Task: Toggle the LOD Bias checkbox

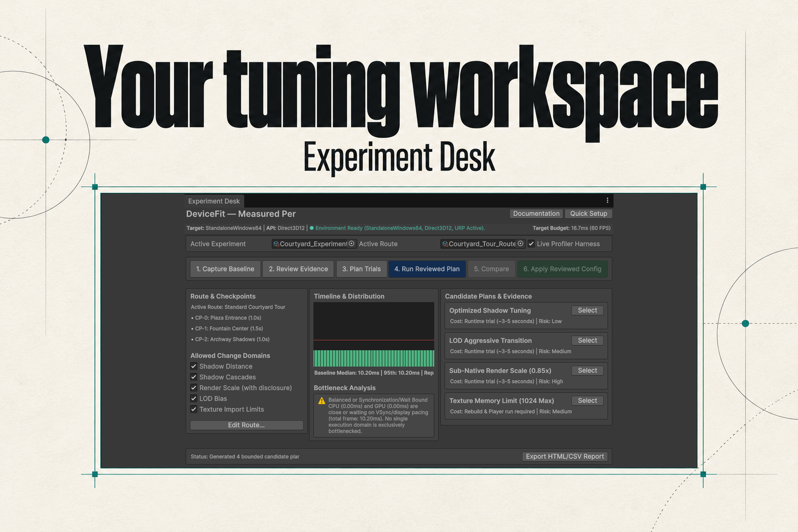Action: tap(194, 398)
